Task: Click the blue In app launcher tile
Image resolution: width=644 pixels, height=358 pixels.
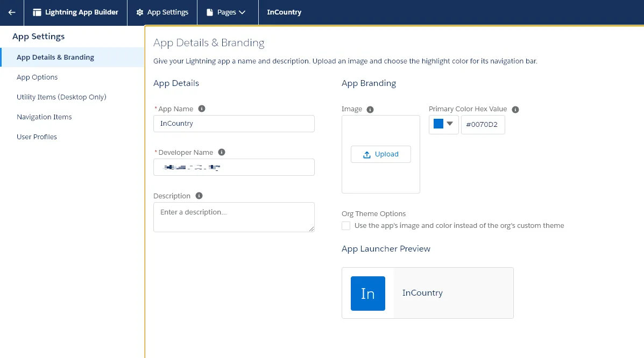Action: 368,293
